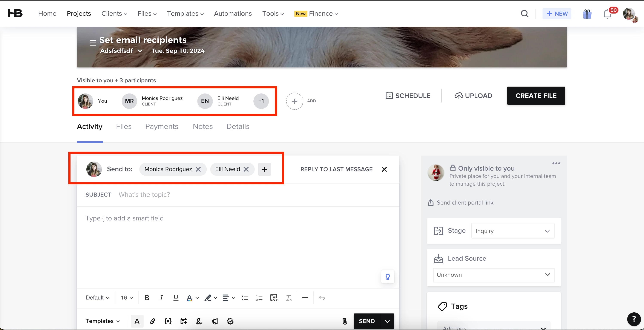Image resolution: width=644 pixels, height=330 pixels.
Task: Expand the font size 16 dropdown
Action: coord(127,298)
